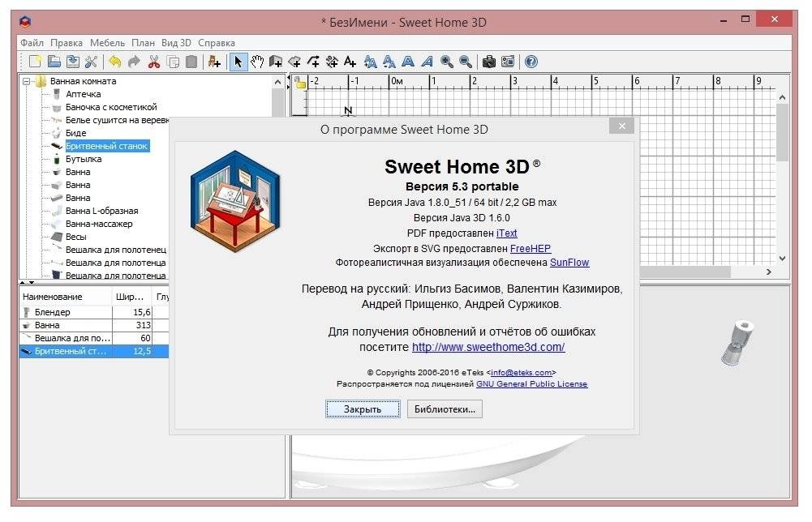Screen dimensions: 812x522
Task: Click the Закрыть button in the dialog
Action: pyautogui.click(x=363, y=409)
